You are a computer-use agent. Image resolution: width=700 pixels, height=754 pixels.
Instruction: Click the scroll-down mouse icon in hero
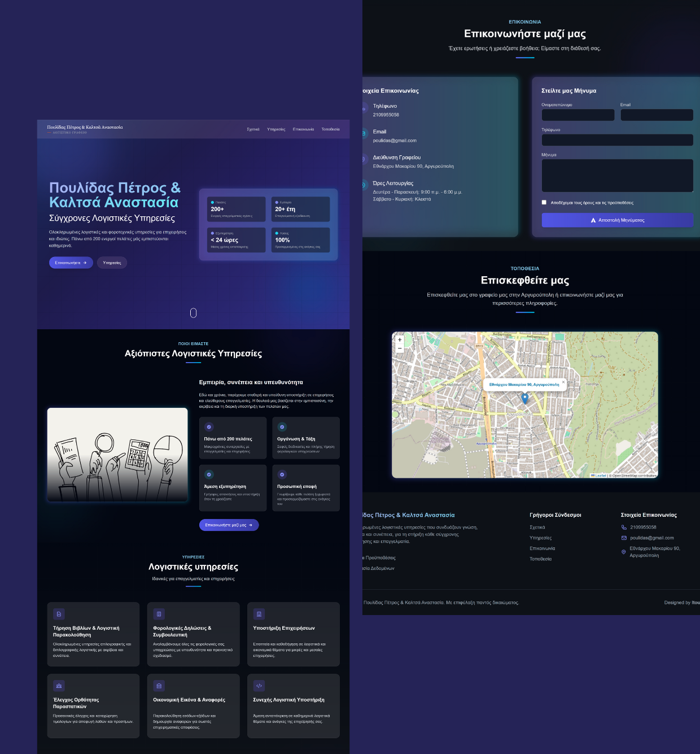[x=193, y=313]
